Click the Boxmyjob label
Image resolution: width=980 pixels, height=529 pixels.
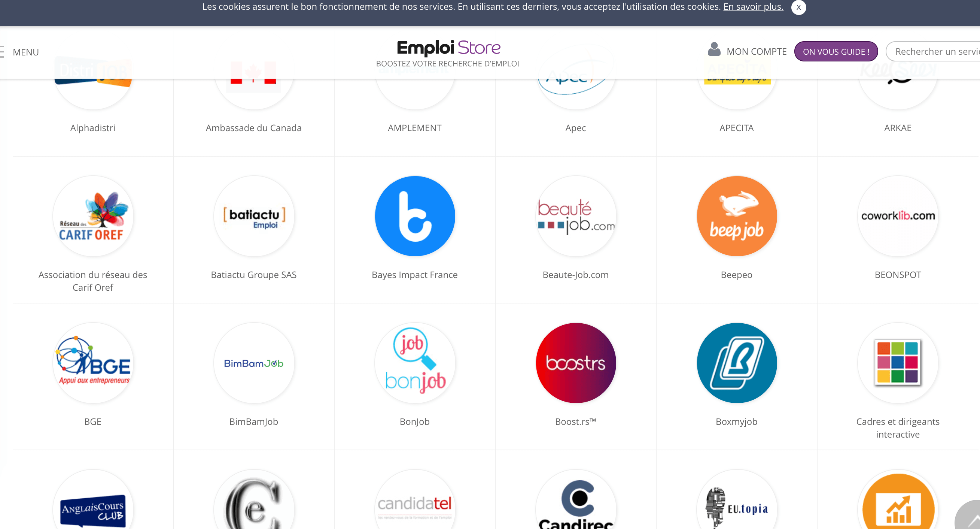737,421
